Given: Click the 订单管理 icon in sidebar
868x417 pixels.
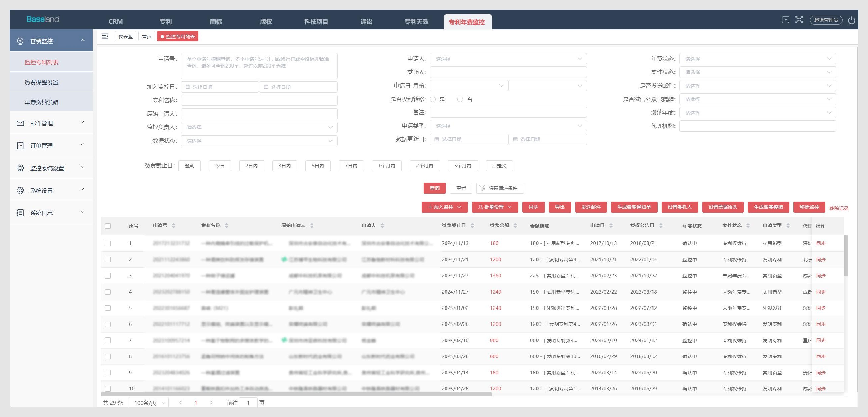Looking at the screenshot, I should coord(20,145).
